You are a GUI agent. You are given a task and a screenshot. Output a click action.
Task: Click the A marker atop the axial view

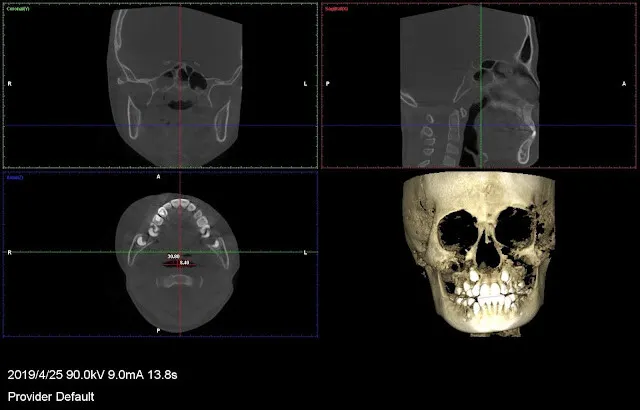click(158, 177)
